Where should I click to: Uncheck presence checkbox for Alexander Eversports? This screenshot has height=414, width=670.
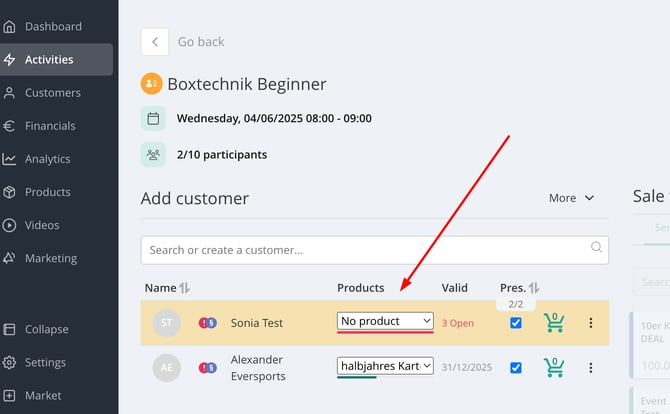point(516,367)
